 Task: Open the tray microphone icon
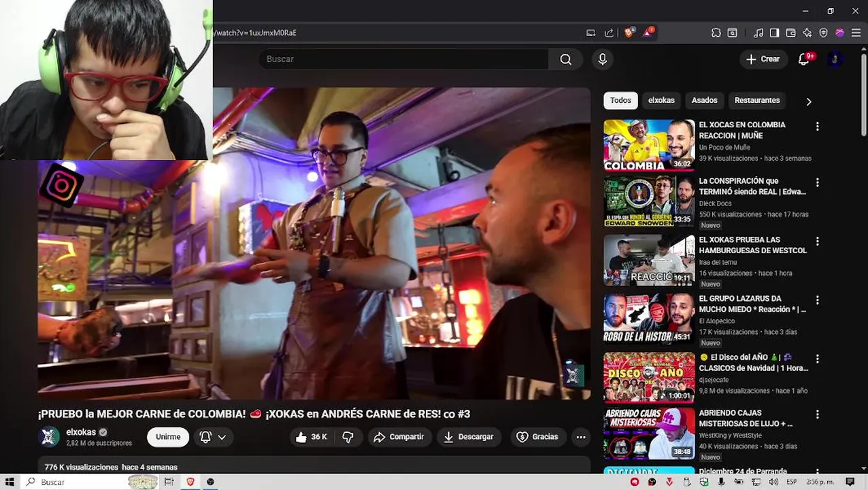721,482
